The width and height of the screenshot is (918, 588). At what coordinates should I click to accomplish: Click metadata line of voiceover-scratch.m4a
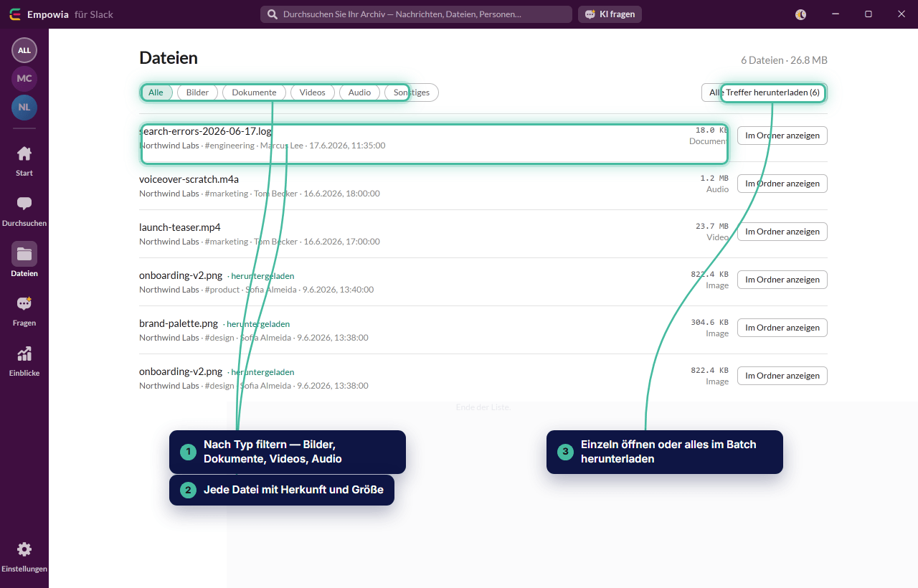pos(260,194)
